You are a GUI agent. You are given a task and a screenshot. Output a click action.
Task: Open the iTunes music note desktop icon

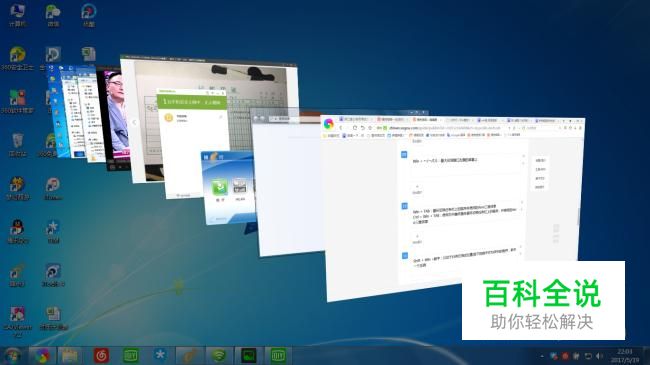click(x=53, y=188)
